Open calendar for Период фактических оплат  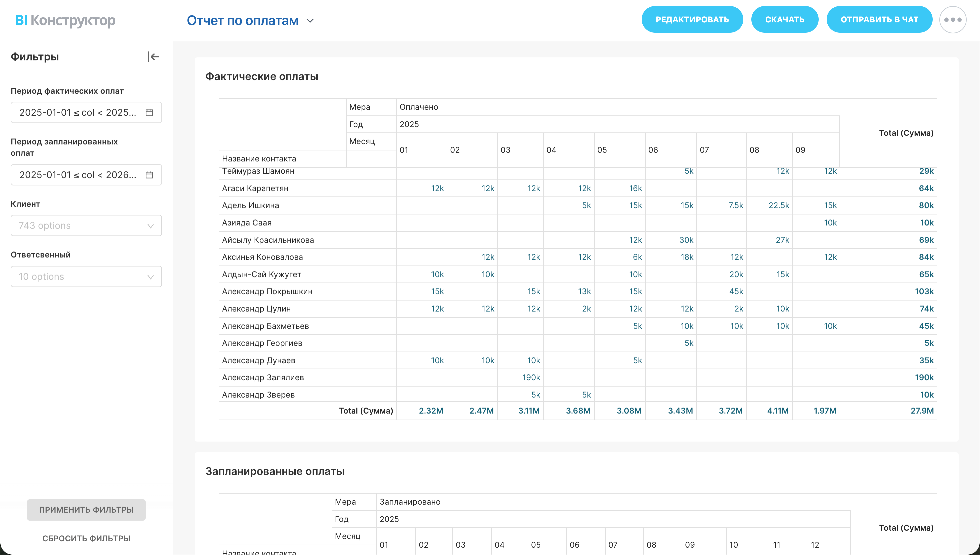149,112
